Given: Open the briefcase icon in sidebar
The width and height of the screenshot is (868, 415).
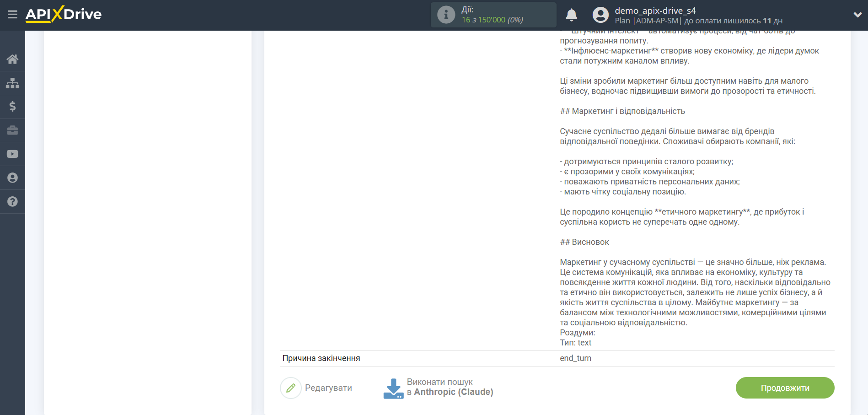Looking at the screenshot, I should (12, 130).
